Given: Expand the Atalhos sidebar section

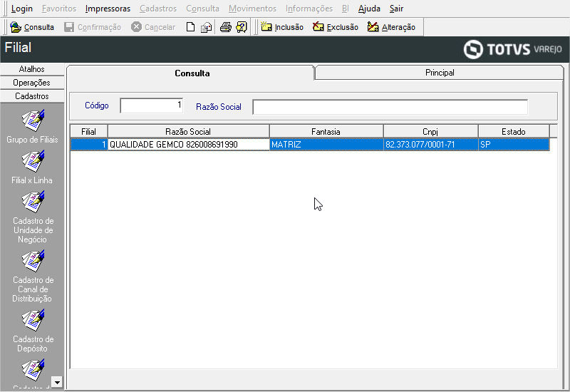Looking at the screenshot, I should pyautogui.click(x=32, y=69).
